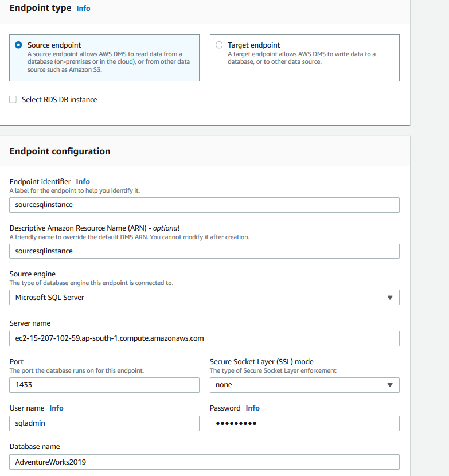Click the User name field with sqladmin
Screen dimensions: 449x476
104,423
